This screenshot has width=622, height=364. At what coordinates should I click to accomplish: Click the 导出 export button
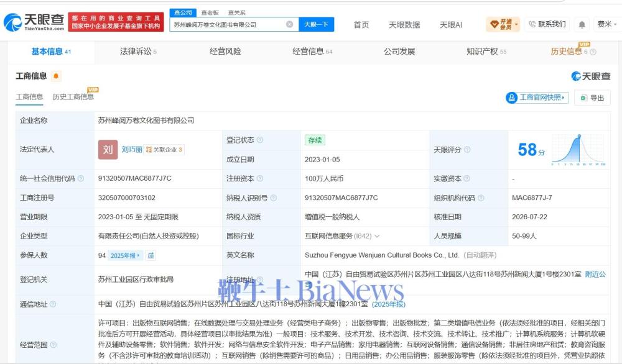[592, 98]
